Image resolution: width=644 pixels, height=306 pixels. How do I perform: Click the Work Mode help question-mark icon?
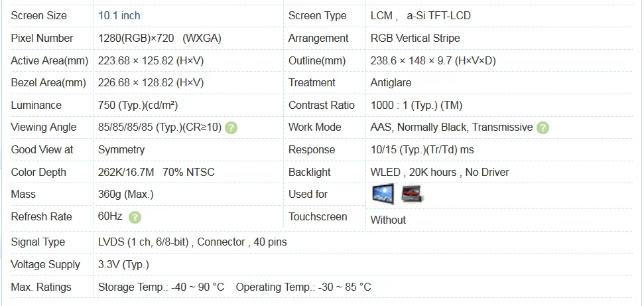(543, 128)
